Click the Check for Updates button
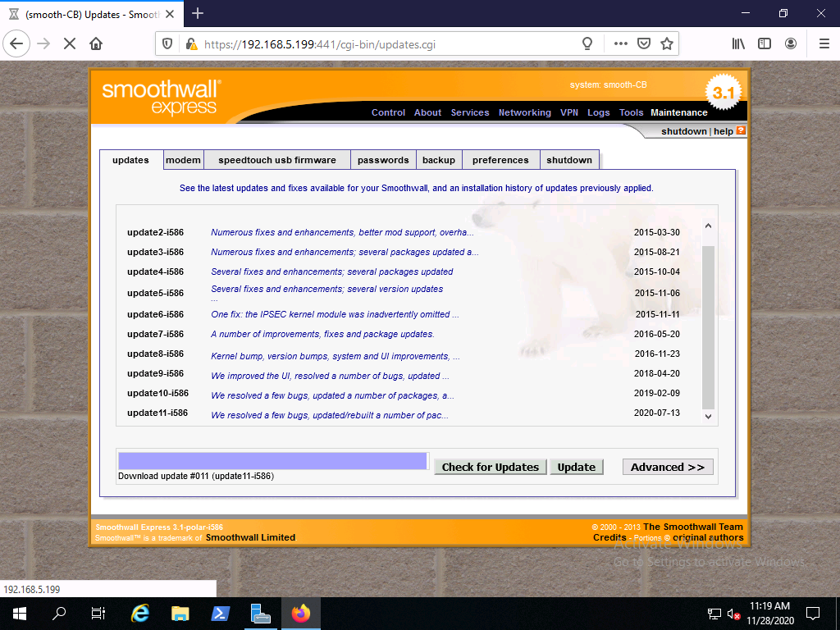The height and width of the screenshot is (630, 840). coord(491,467)
